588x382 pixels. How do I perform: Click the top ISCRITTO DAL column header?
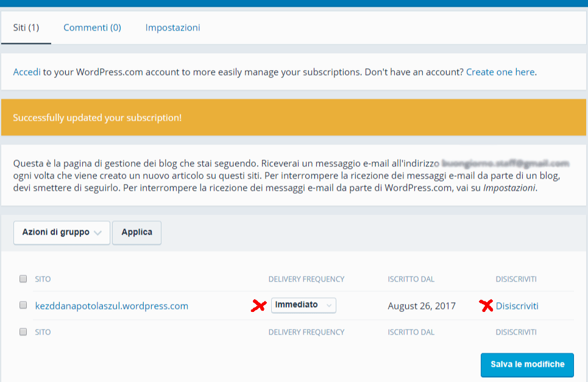tap(411, 279)
